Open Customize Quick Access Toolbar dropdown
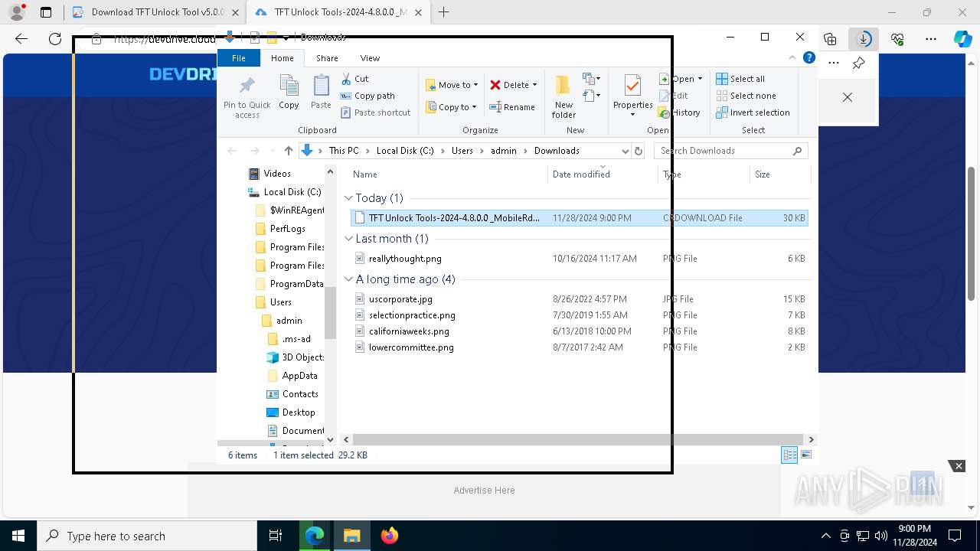Viewport: 980px width, 551px height. coord(286,37)
